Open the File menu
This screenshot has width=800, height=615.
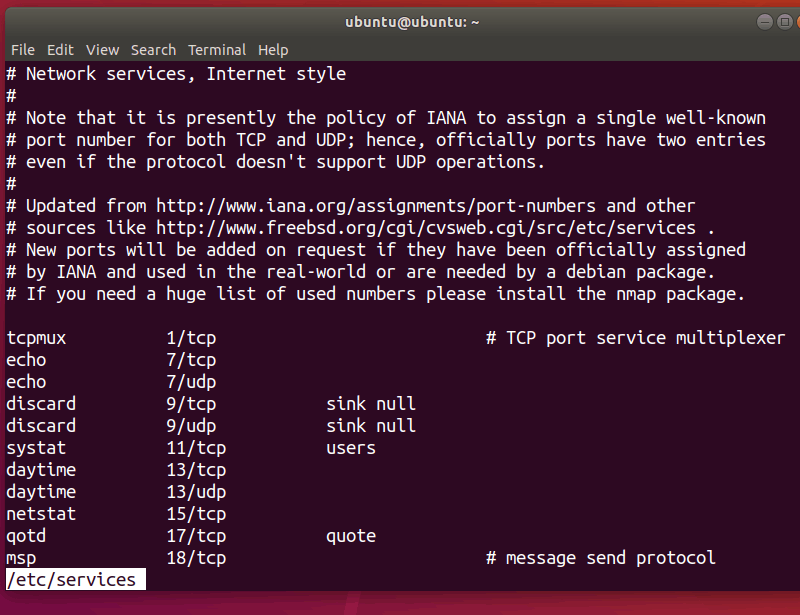(x=22, y=50)
